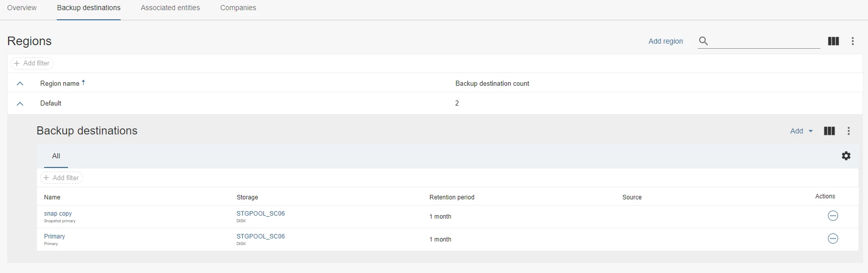Open Backup destinations more options menu

click(x=849, y=131)
